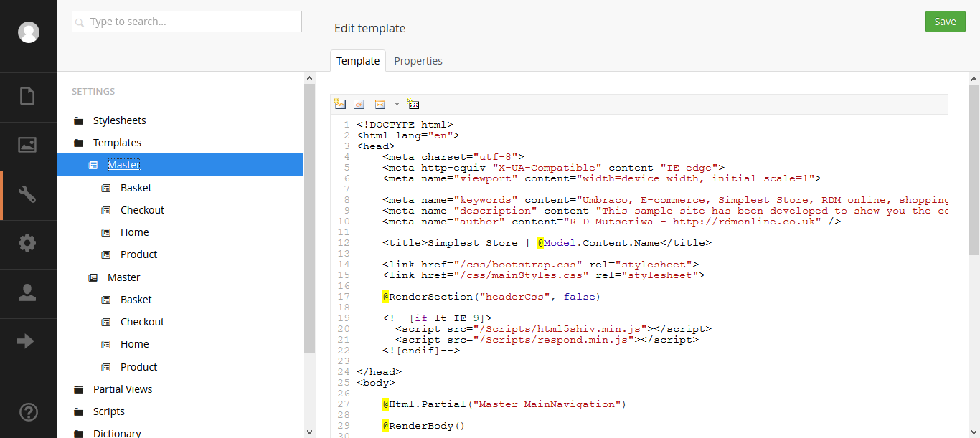Image resolution: width=980 pixels, height=438 pixels.
Task: Open the Help question mark icon
Action: [28, 412]
